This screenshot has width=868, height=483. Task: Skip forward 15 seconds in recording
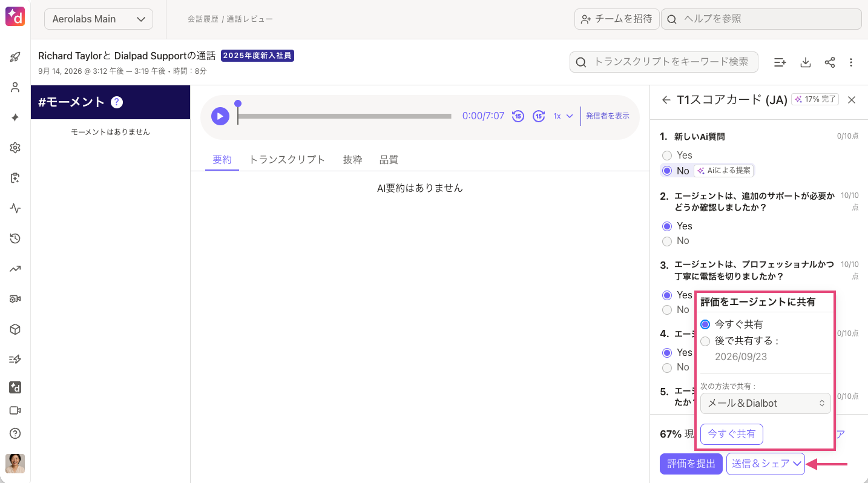(539, 116)
